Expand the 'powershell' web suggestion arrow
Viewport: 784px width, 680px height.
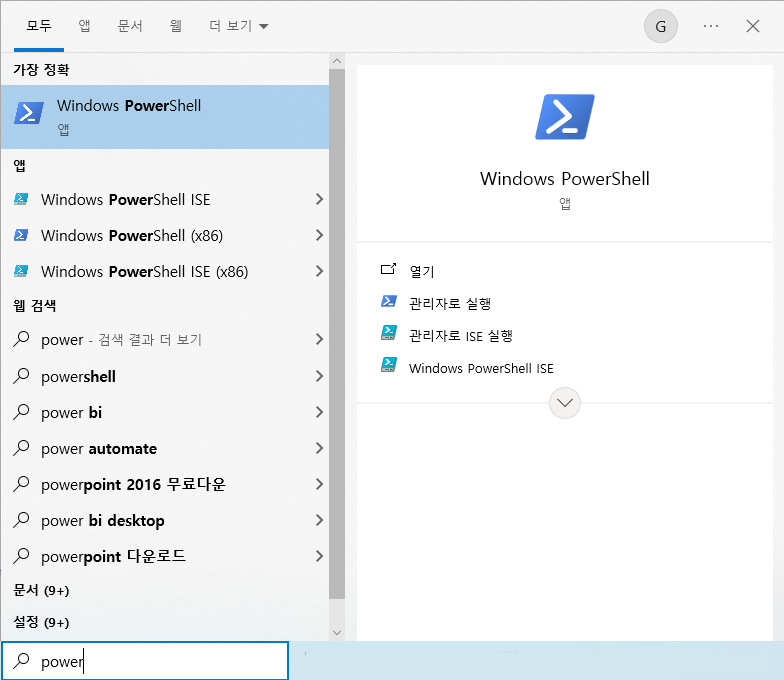(x=319, y=376)
